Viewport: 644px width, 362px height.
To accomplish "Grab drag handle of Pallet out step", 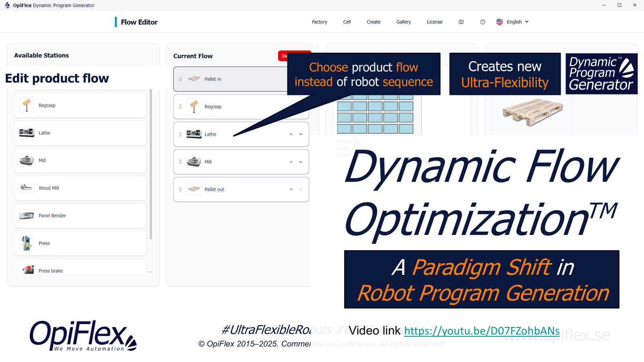I will (x=180, y=189).
